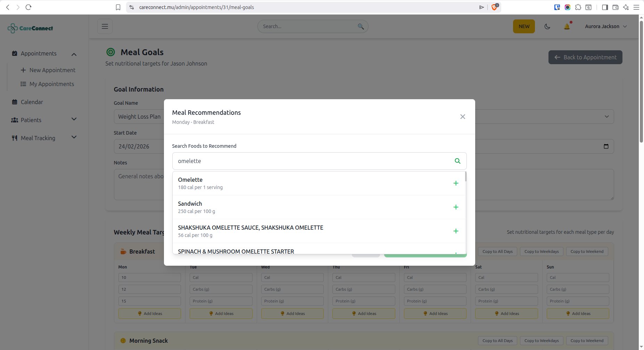This screenshot has height=350, width=644.
Task: Reload the page
Action: [28, 7]
